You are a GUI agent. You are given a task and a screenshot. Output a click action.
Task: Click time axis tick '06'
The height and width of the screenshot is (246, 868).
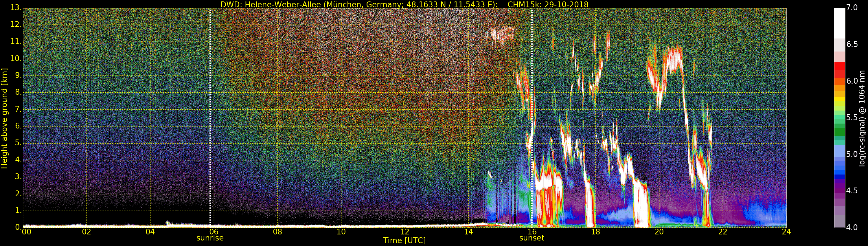214,232
